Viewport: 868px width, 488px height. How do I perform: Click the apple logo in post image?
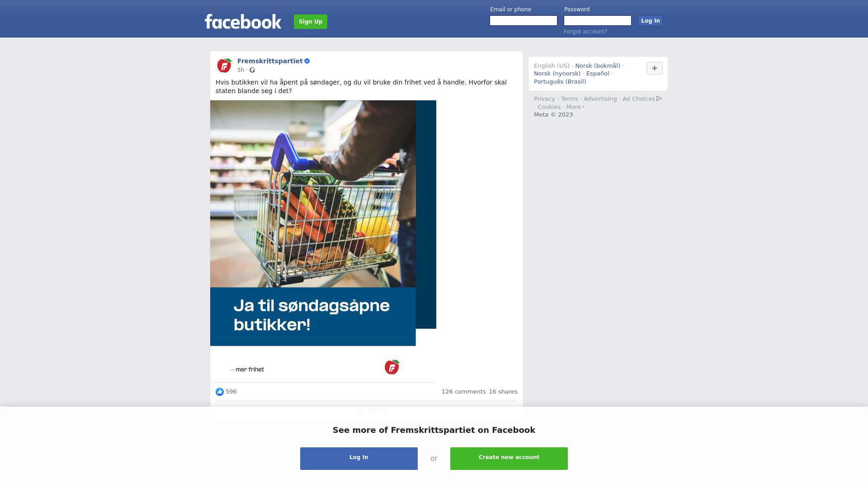392,367
